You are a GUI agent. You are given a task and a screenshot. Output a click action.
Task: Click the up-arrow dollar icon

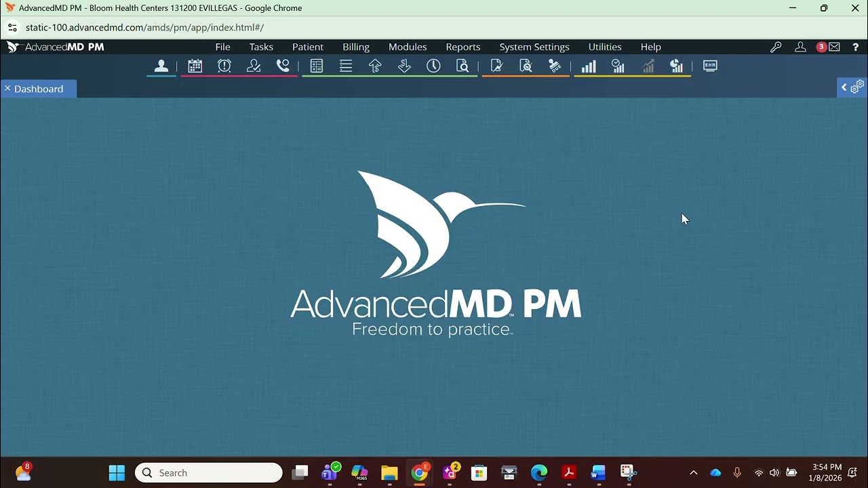point(375,66)
